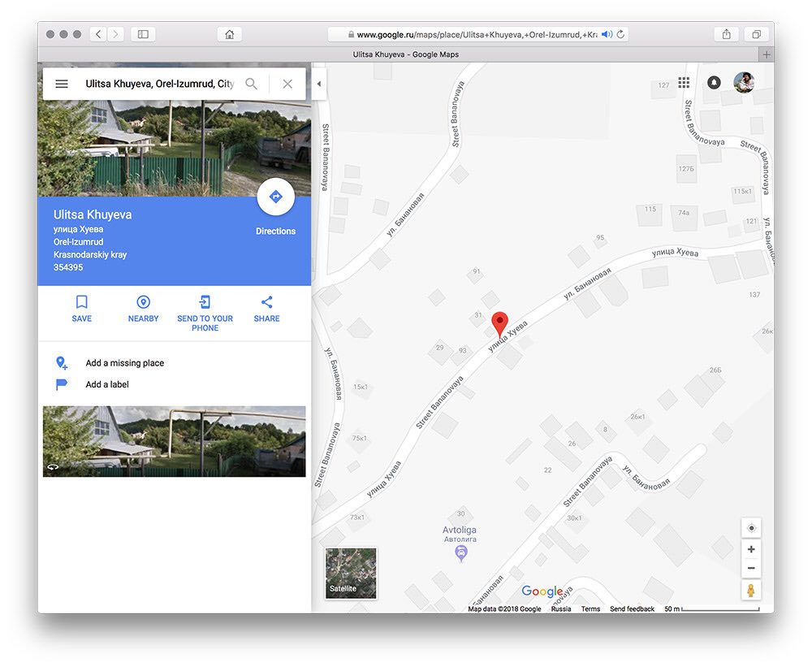The width and height of the screenshot is (812, 667).
Task: Click Add a label
Action: (x=107, y=384)
